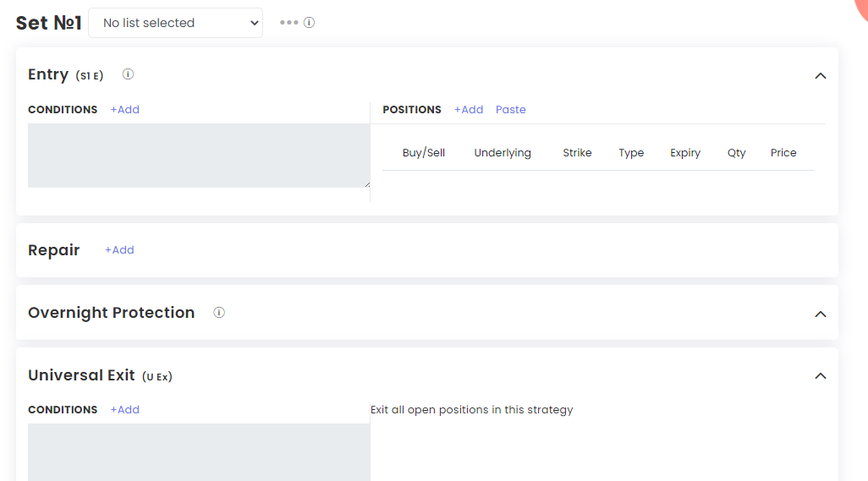Click the Strike column header

click(x=577, y=153)
